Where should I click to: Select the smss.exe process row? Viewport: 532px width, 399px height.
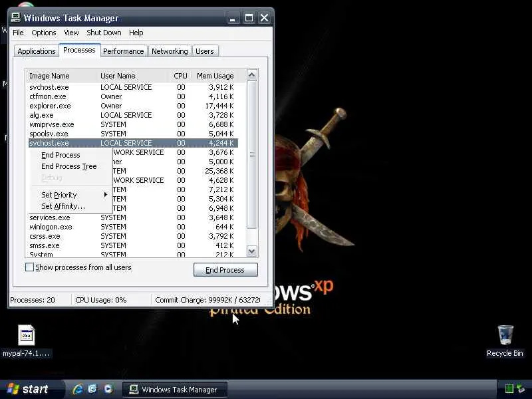[x=133, y=245]
